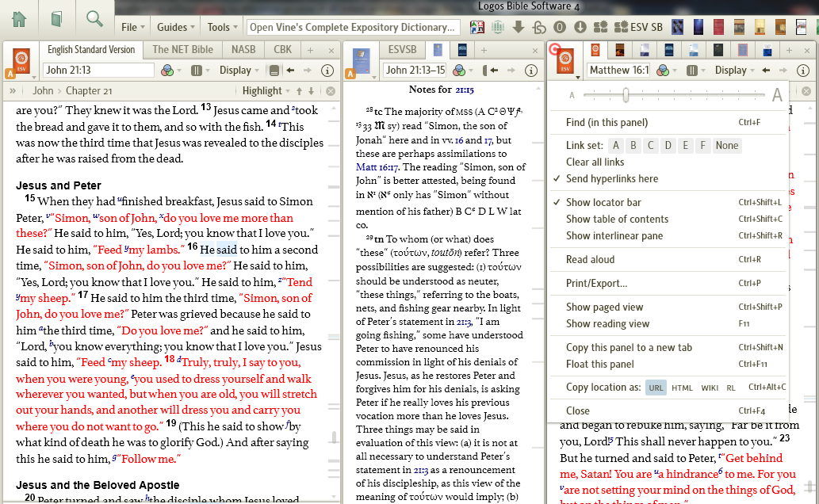Open Display dropdown in ESV John panel
The image size is (819, 504).
(x=239, y=70)
